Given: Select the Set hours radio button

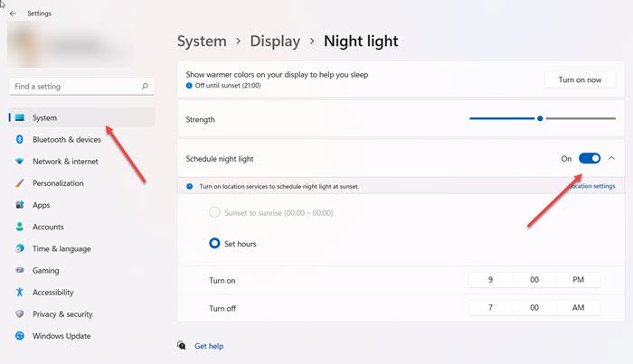Looking at the screenshot, I should pyautogui.click(x=215, y=243).
